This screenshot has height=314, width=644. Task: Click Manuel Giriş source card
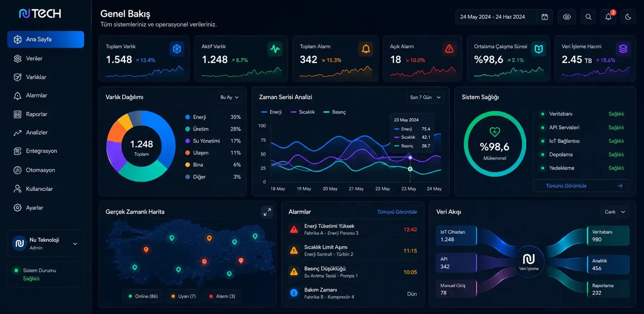pyautogui.click(x=456, y=289)
